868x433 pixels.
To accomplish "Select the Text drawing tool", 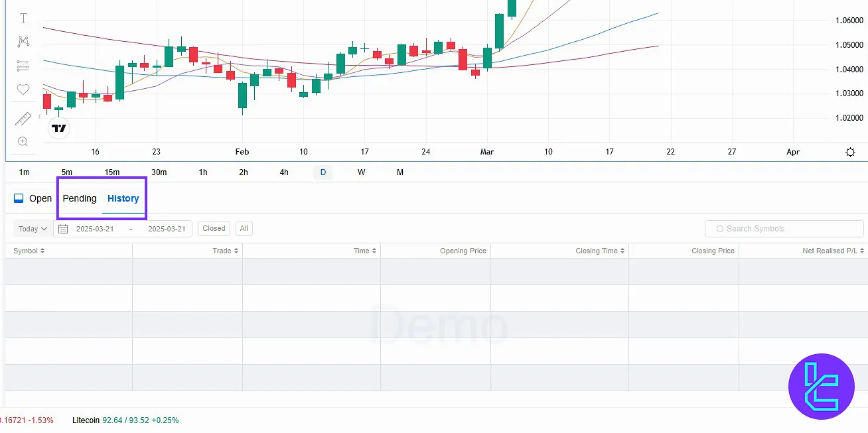I will pos(23,18).
